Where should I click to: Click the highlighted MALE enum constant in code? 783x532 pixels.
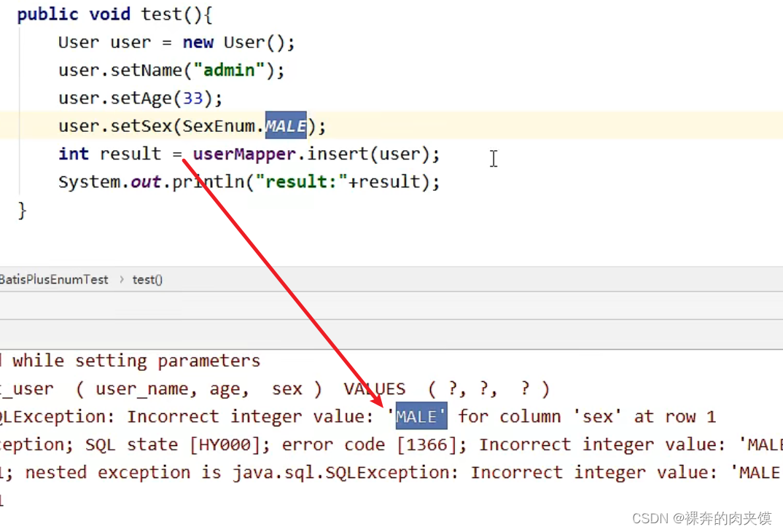click(286, 126)
